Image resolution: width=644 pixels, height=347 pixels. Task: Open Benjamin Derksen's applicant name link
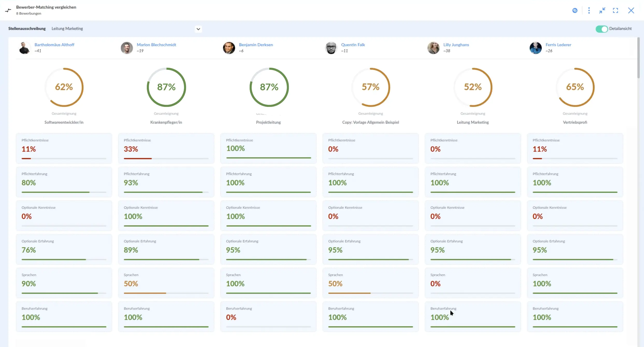pos(256,45)
